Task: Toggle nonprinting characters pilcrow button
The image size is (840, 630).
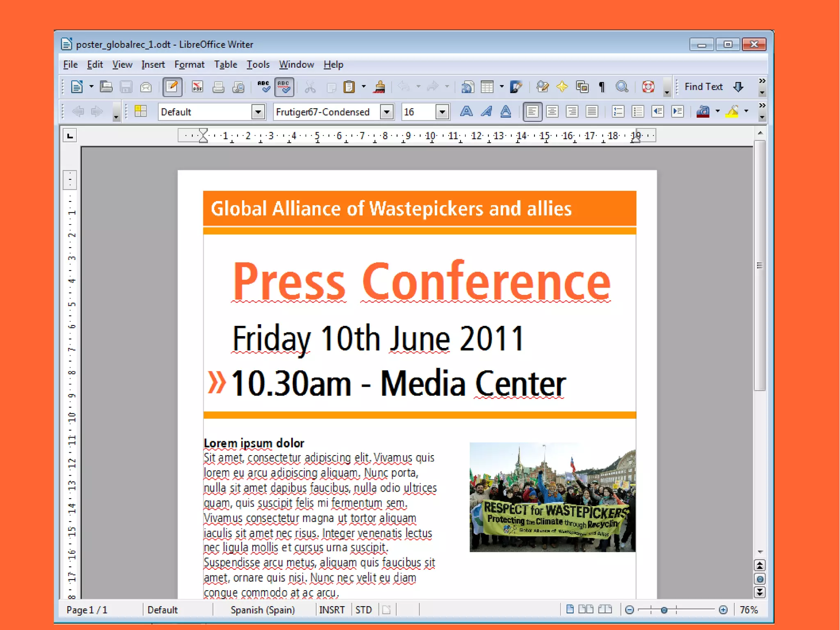Action: click(x=602, y=87)
